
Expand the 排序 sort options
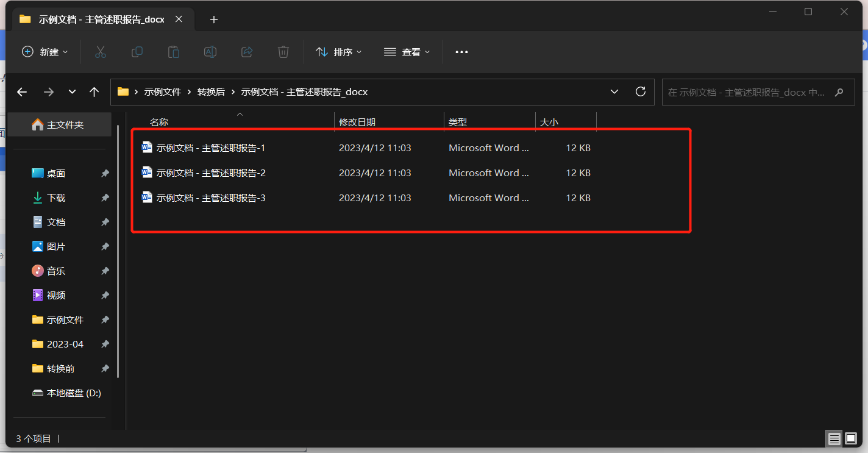[x=339, y=52]
